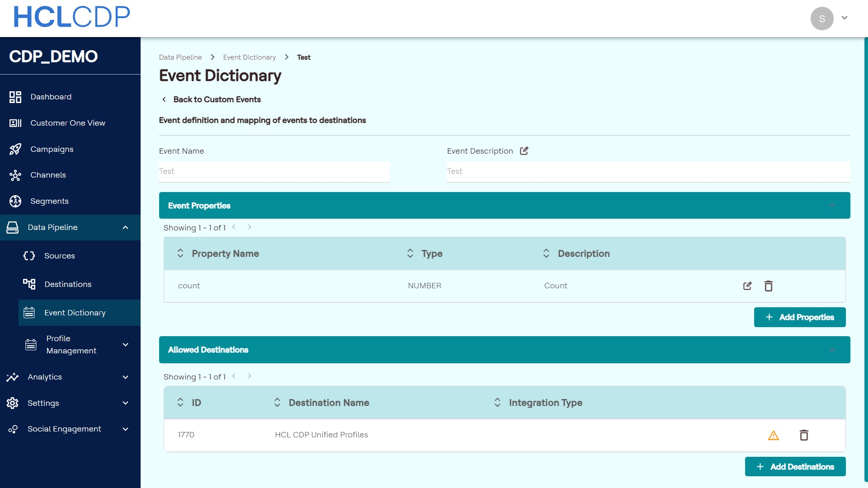The height and width of the screenshot is (488, 868).
Task: Delete destination 1770 row
Action: pos(804,435)
